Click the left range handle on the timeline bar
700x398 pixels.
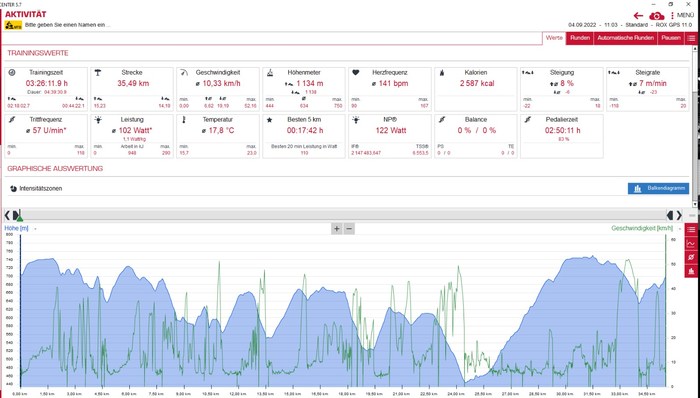(x=15, y=216)
